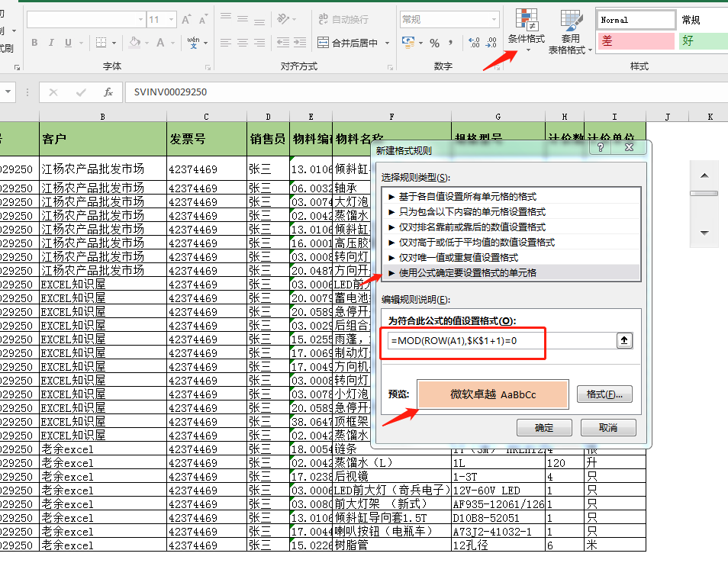Click the formula input field in dialog
728x563 pixels.
[x=501, y=341]
